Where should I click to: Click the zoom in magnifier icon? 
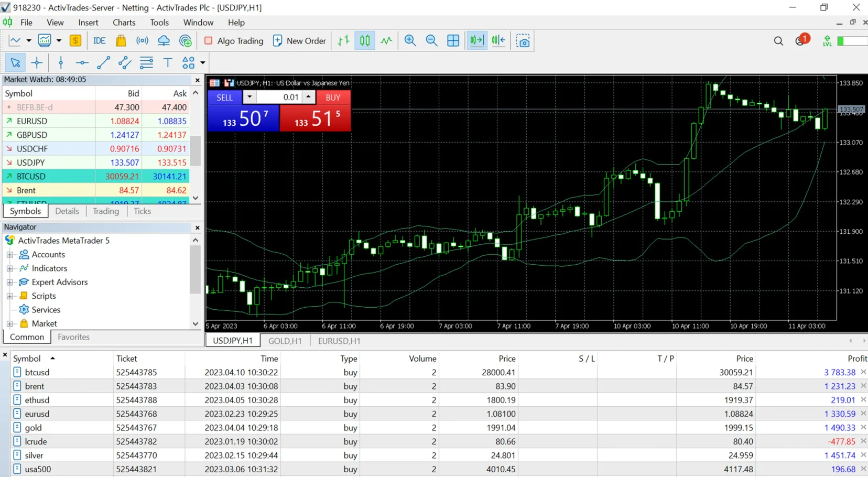[410, 41]
